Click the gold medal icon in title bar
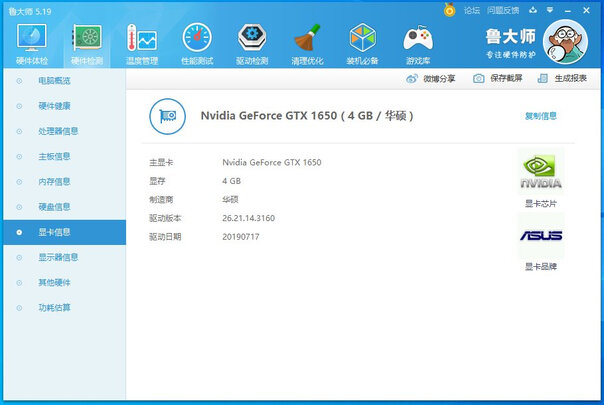Image resolution: width=604 pixels, height=405 pixels. click(450, 9)
